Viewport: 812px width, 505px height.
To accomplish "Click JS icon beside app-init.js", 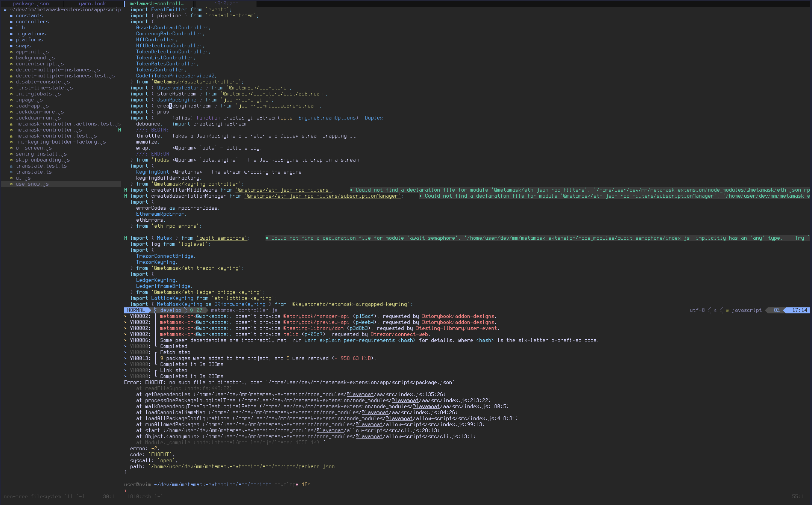I will point(11,52).
